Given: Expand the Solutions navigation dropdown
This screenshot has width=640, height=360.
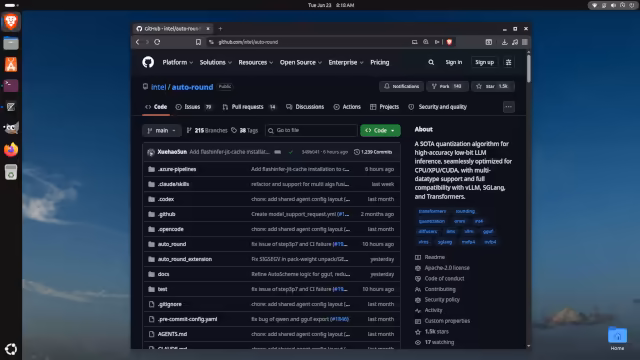Looking at the screenshot, I should [x=216, y=62].
